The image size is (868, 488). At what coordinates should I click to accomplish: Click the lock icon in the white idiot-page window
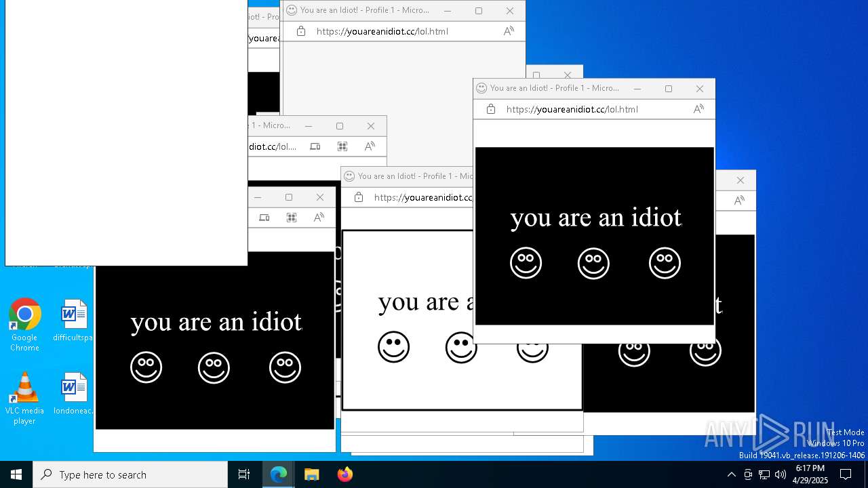[359, 197]
